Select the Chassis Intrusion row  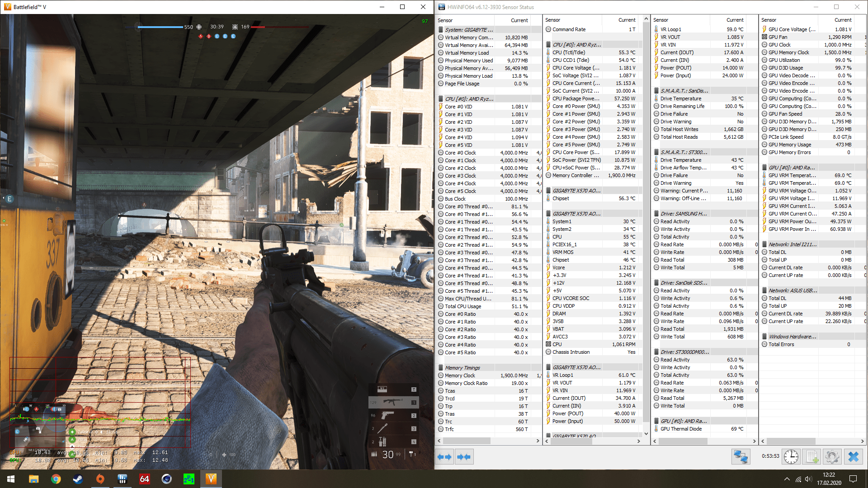pos(593,352)
